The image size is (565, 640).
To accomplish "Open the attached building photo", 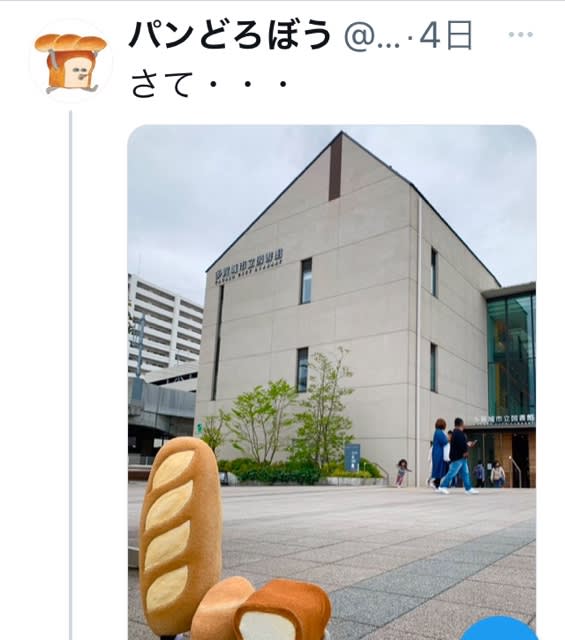I will pyautogui.click(x=332, y=382).
